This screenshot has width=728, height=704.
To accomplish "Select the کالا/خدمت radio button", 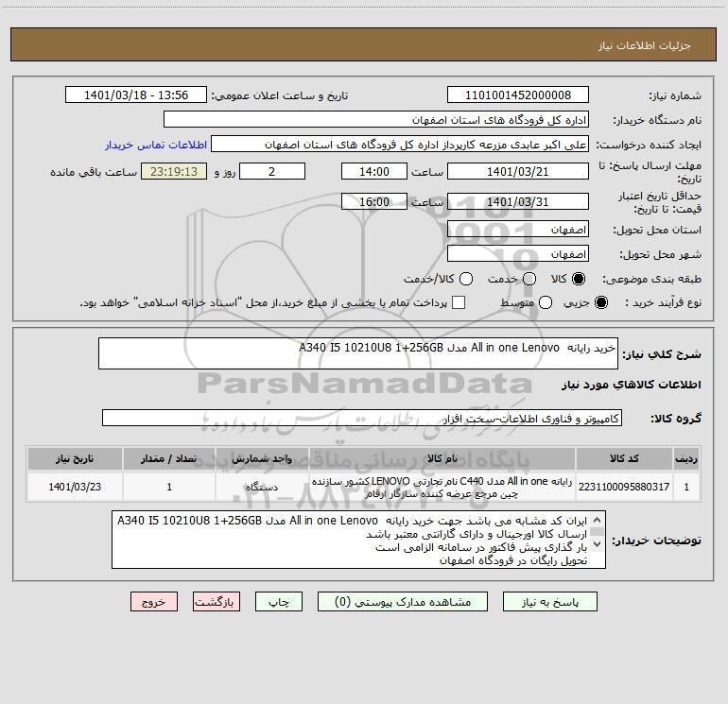I will [x=466, y=279].
